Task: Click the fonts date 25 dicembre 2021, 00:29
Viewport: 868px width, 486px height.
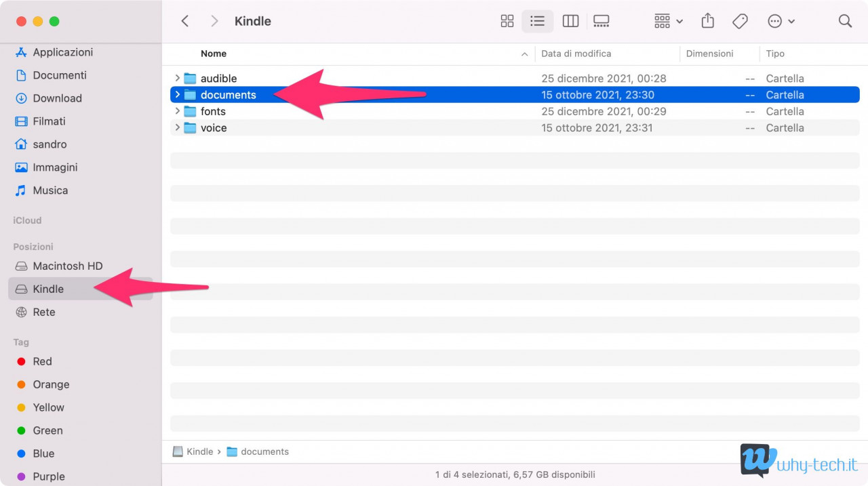Action: tap(604, 111)
